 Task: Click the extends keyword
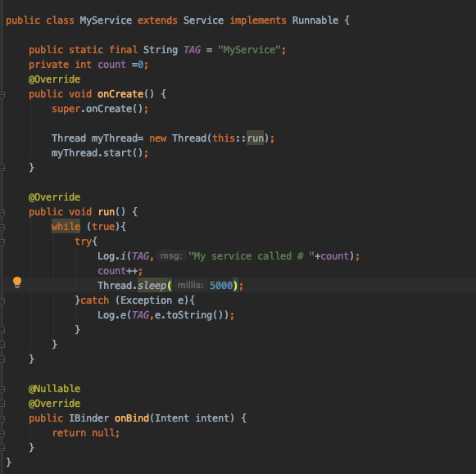(x=157, y=20)
